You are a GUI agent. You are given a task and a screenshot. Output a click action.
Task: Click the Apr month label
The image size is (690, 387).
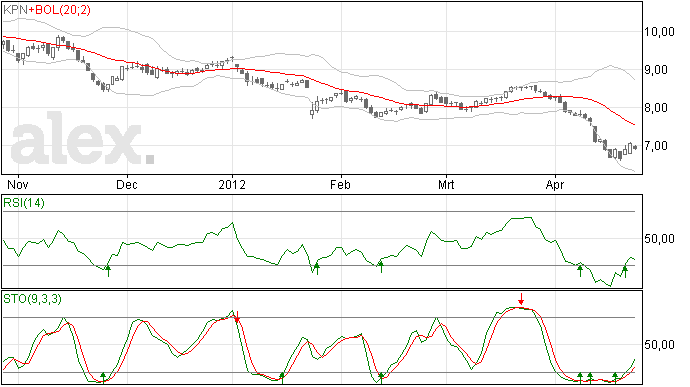point(554,185)
